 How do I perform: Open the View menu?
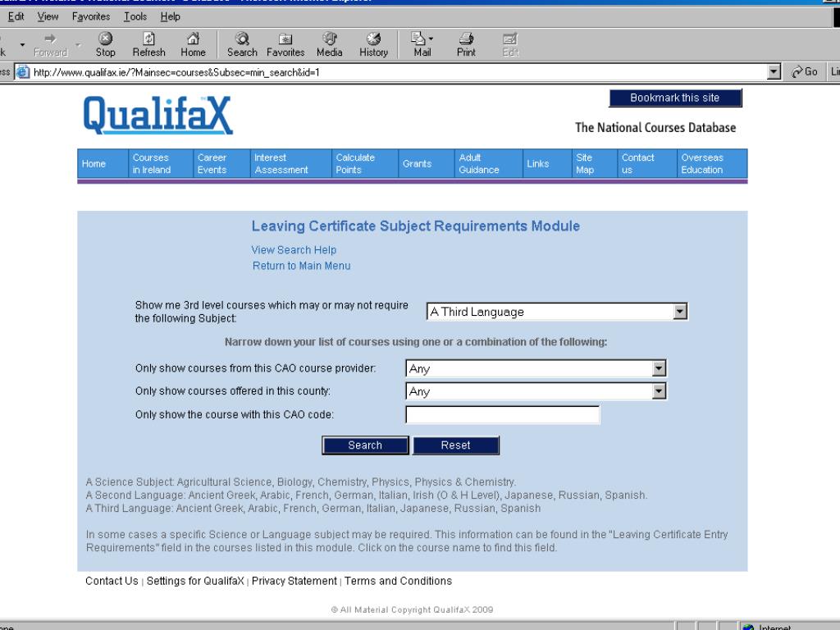click(x=48, y=16)
